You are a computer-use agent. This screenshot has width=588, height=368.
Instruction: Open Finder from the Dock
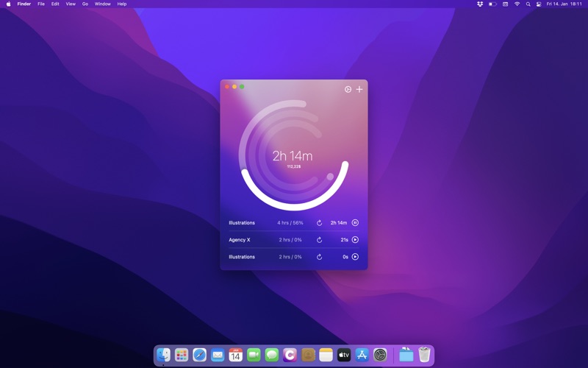click(163, 355)
